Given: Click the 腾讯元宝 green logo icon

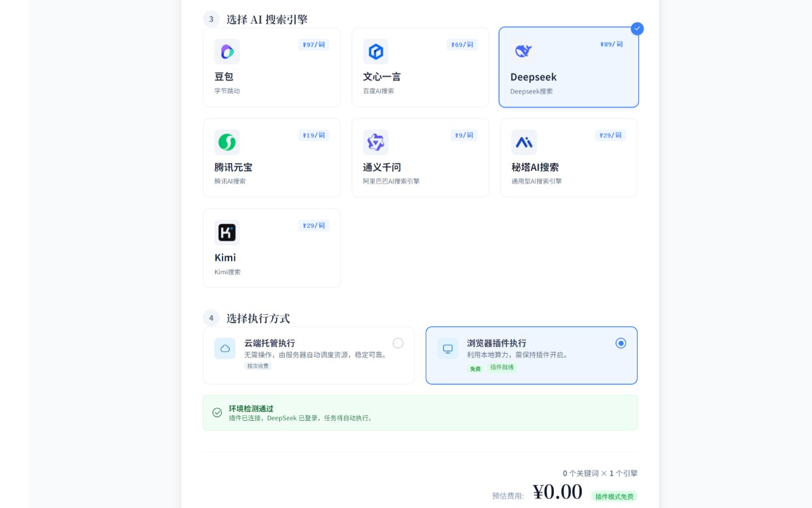Looking at the screenshot, I should point(227,142).
